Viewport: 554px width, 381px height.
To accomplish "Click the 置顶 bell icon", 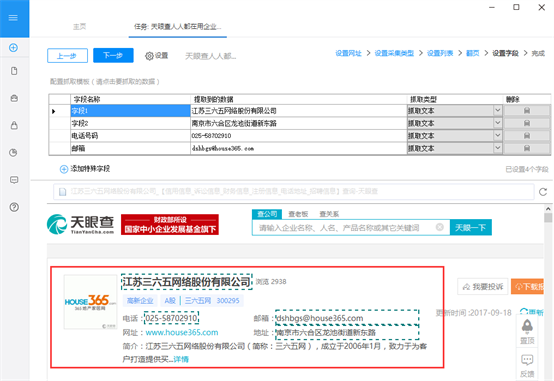I will pos(527,331).
